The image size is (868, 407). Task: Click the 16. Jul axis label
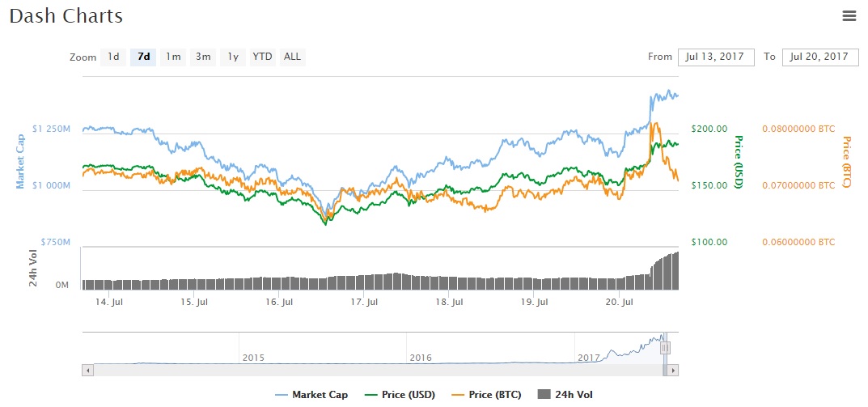278,303
